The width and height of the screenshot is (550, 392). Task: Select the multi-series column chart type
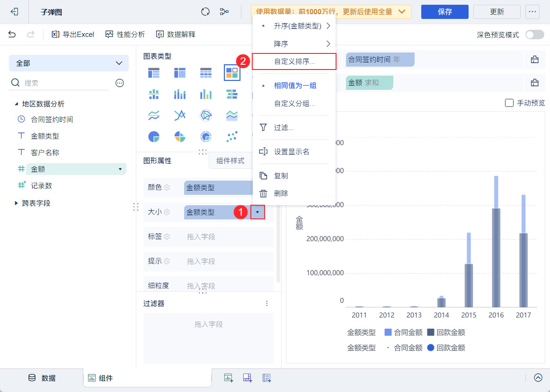pos(205,94)
